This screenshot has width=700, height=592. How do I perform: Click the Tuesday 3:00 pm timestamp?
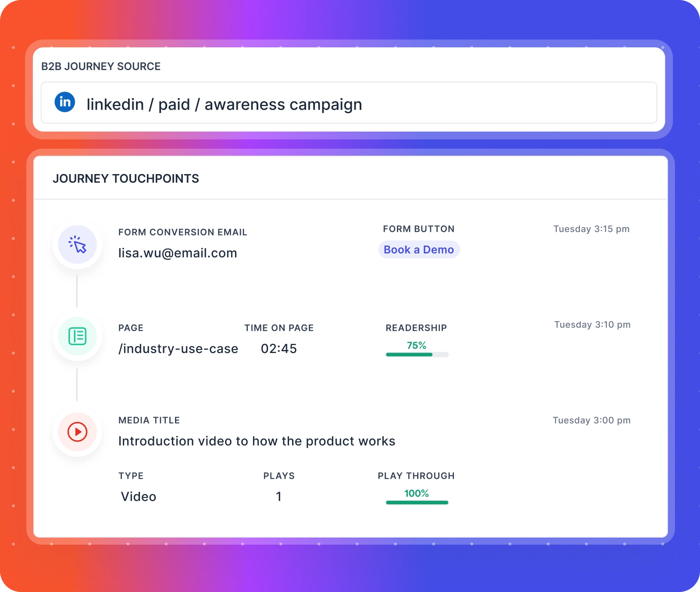coord(591,420)
